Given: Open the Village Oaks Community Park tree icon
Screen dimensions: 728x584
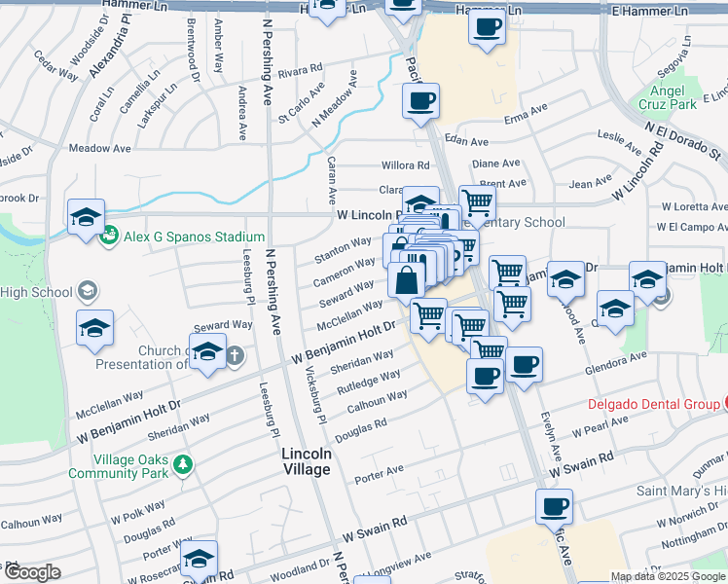Looking at the screenshot, I should point(181,466).
